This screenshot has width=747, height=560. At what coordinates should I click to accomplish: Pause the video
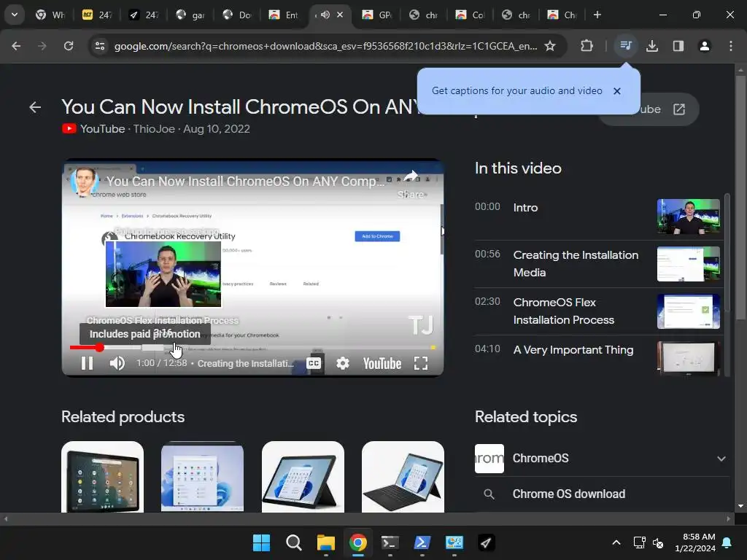click(x=87, y=363)
